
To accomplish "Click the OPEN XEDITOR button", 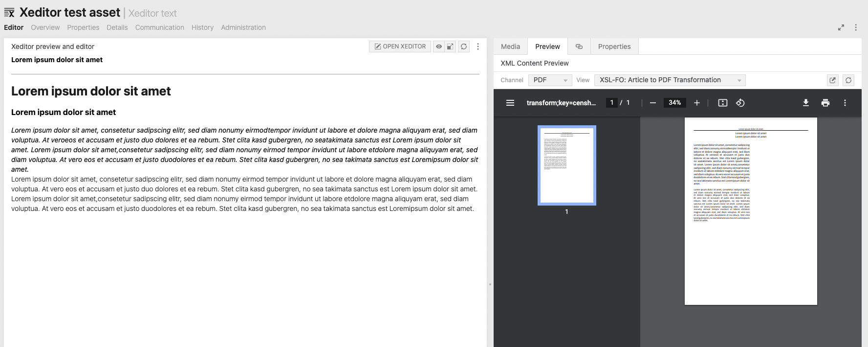I will click(400, 46).
